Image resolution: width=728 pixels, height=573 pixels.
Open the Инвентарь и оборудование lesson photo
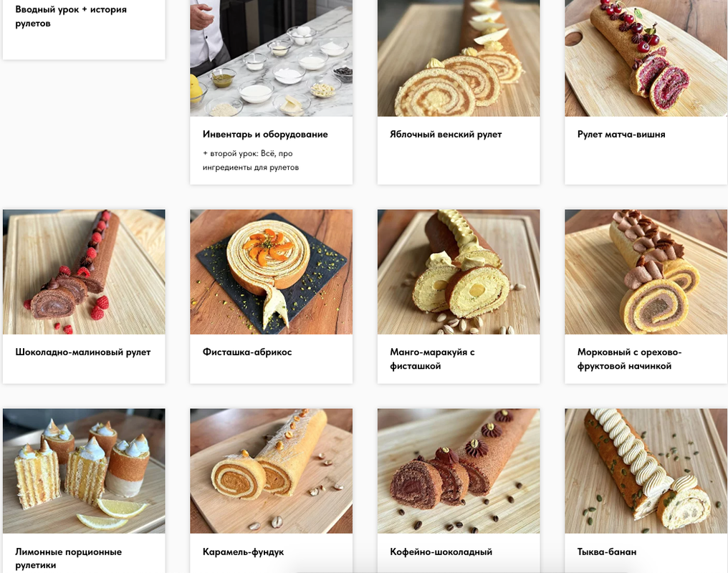coord(271,58)
